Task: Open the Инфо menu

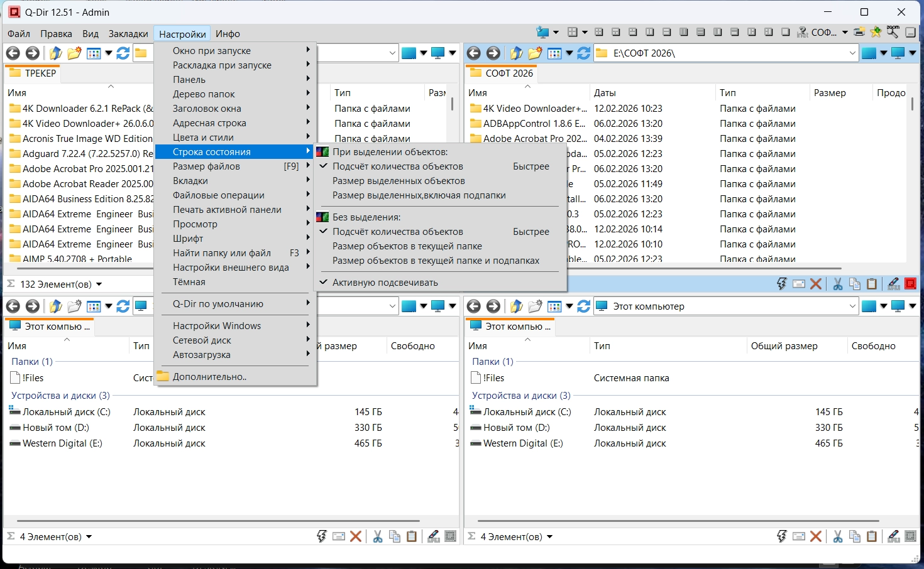Action: click(228, 34)
